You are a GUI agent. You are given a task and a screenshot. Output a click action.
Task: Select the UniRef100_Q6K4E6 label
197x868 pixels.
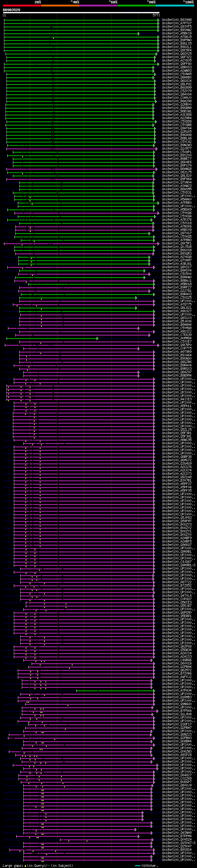click(177, 162)
